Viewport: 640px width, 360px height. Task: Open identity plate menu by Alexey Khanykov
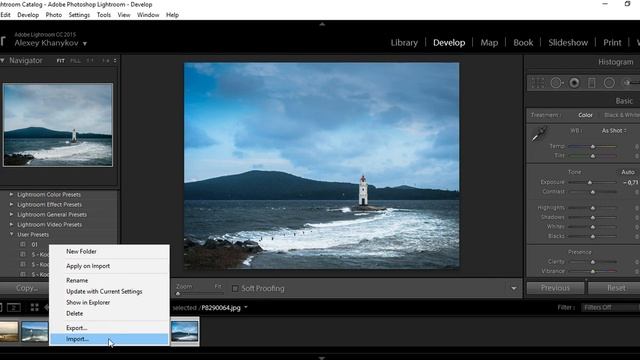click(x=85, y=43)
